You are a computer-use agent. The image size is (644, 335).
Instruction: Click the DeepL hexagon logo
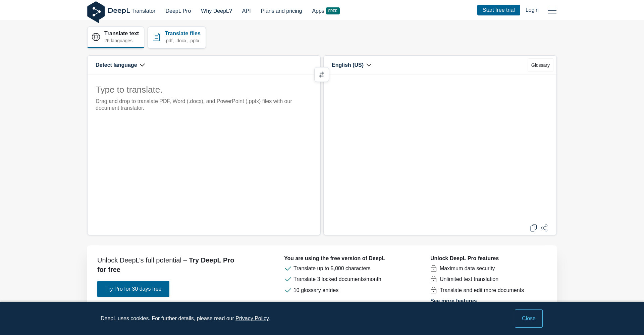click(x=96, y=12)
